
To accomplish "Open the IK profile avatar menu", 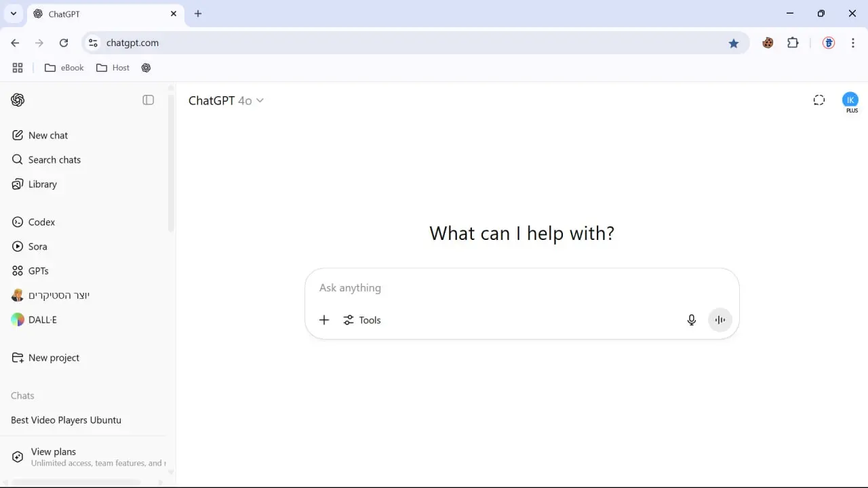I will tap(850, 101).
